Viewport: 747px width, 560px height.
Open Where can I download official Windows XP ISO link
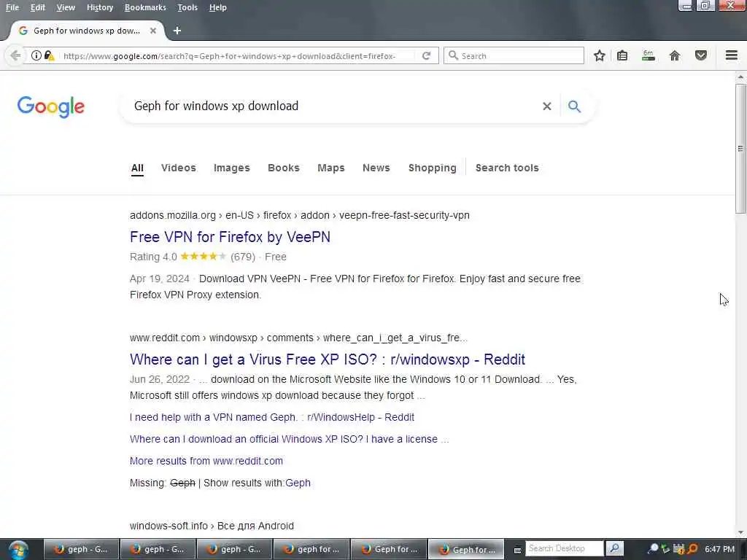pos(289,439)
